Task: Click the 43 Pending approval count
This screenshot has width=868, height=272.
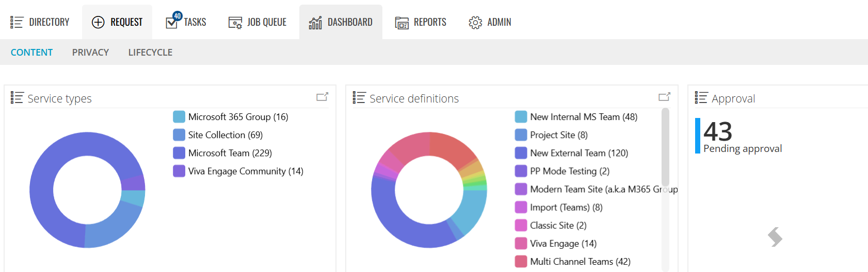Action: click(x=718, y=131)
